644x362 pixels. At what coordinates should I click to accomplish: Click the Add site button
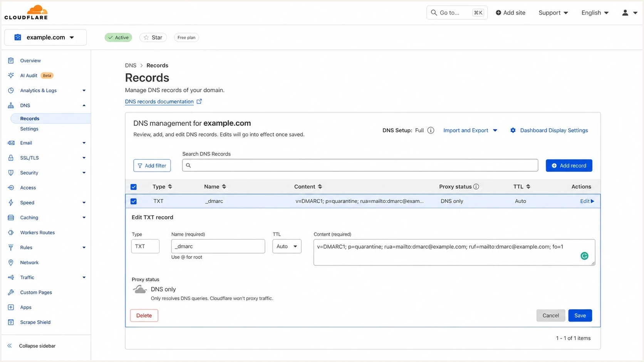tap(510, 13)
